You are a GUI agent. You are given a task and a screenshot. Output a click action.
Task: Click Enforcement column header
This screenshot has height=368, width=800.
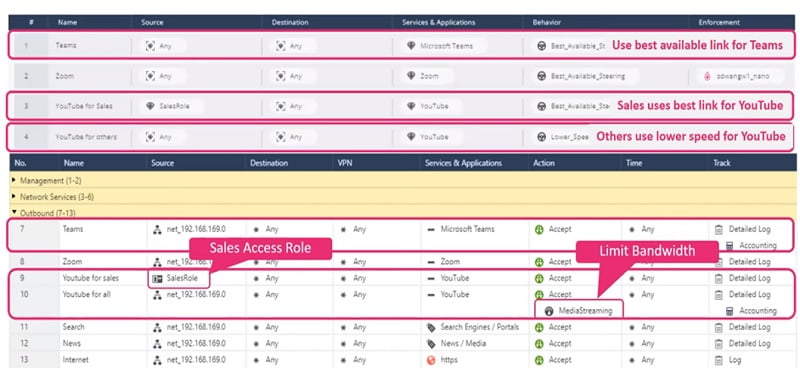coord(719,22)
